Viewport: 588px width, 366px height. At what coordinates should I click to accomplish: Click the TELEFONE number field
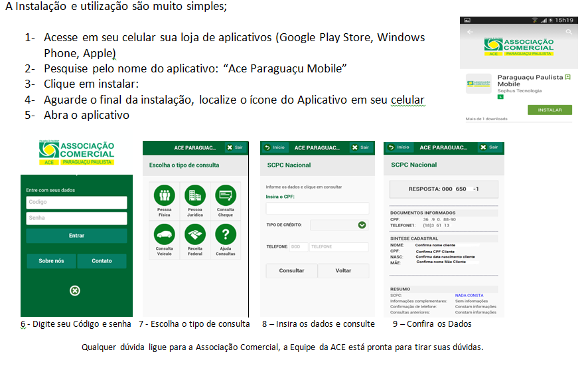[338, 246]
